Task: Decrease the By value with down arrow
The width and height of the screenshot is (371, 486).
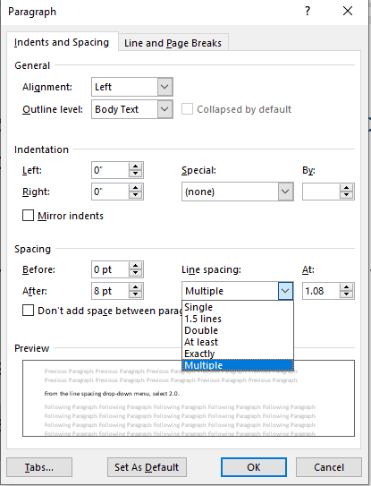Action: [x=347, y=195]
